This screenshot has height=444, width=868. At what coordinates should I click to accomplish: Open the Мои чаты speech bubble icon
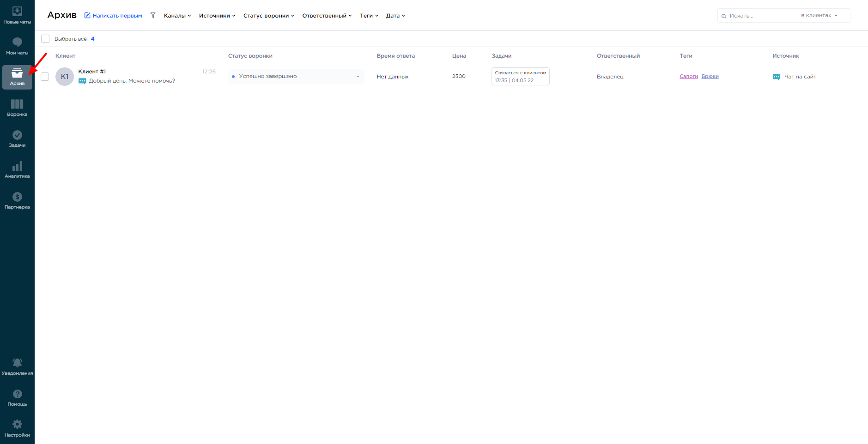pyautogui.click(x=17, y=42)
